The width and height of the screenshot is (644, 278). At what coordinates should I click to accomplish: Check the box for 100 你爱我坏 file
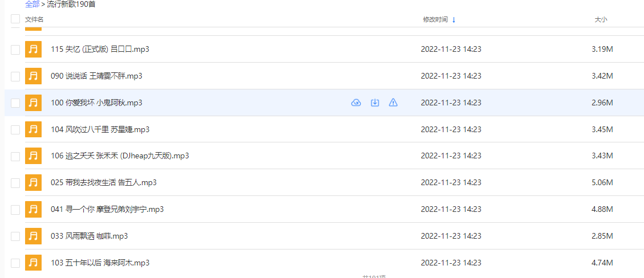click(x=15, y=103)
